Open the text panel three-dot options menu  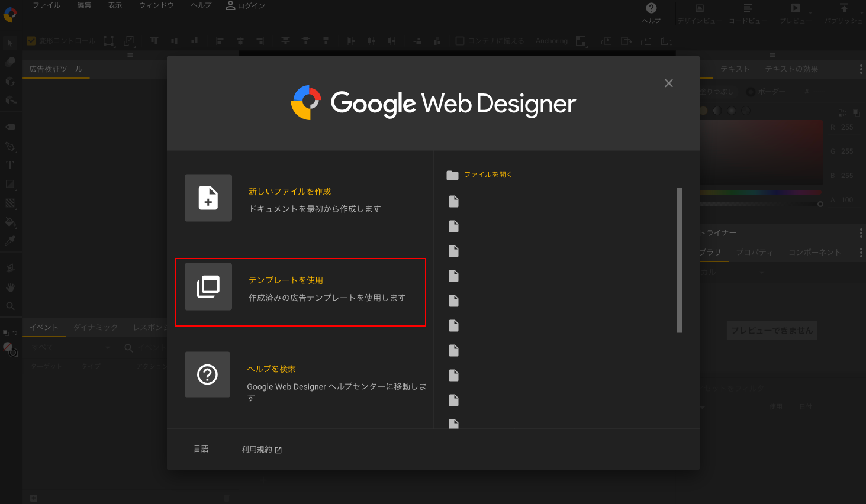click(x=861, y=69)
